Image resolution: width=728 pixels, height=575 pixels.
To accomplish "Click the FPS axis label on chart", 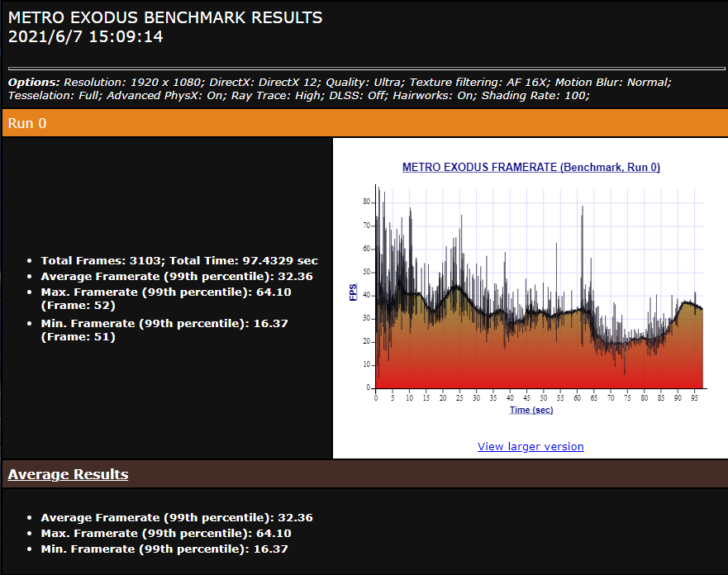I will point(354,293).
